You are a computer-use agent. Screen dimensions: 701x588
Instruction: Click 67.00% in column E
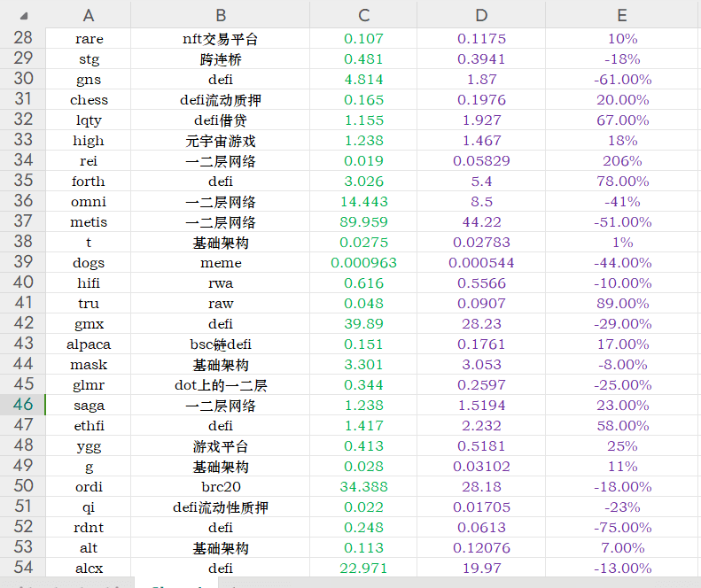click(623, 120)
